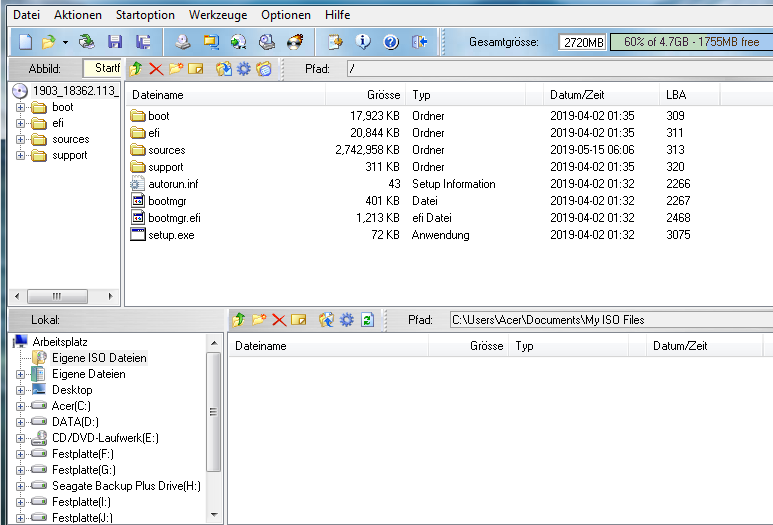Go up one level in image pane

pos(136,69)
